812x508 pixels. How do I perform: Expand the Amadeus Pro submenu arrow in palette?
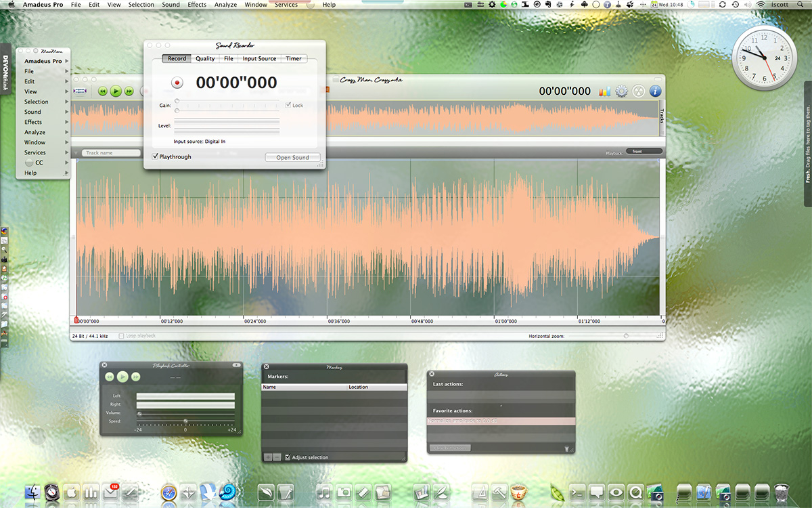click(x=67, y=61)
